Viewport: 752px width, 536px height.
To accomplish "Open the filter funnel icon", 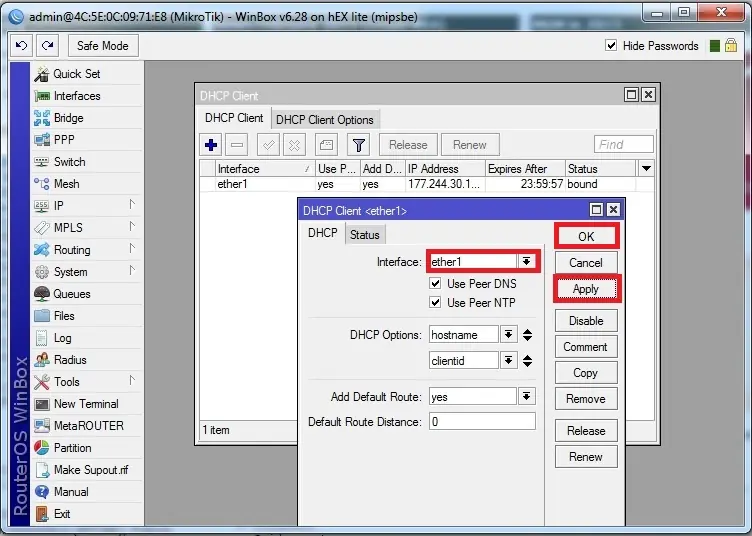I will point(359,145).
